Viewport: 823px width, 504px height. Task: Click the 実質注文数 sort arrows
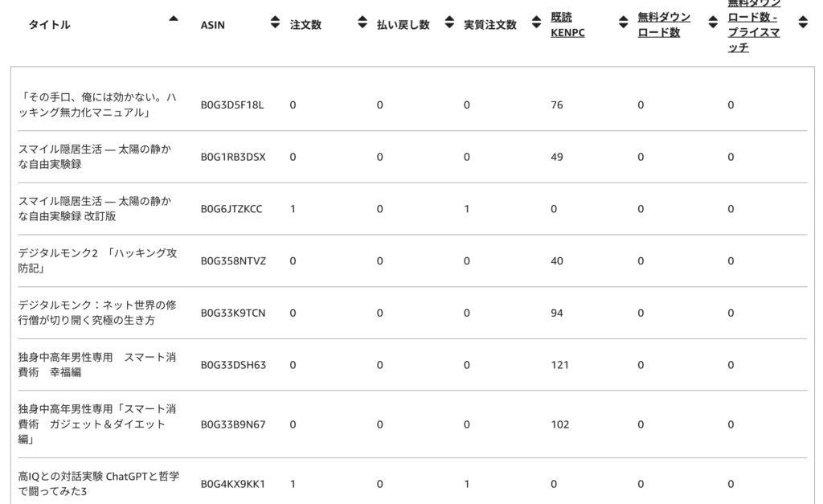point(536,24)
